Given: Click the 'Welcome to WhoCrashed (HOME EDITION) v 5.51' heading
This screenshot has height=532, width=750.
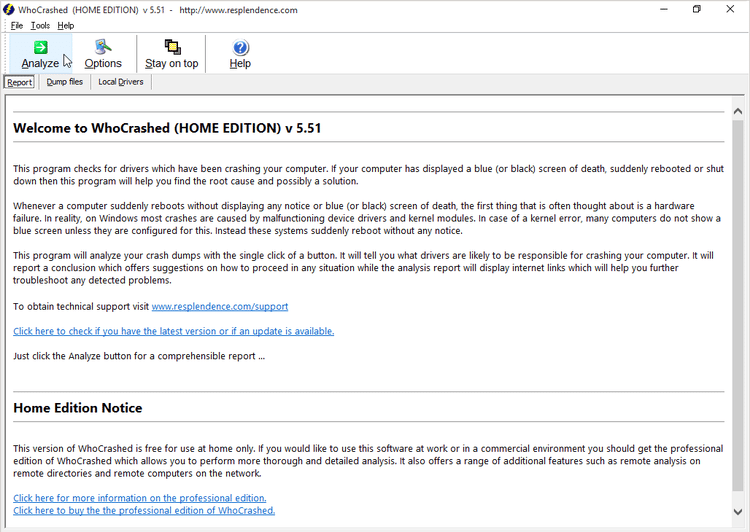Looking at the screenshot, I should pyautogui.click(x=167, y=128).
